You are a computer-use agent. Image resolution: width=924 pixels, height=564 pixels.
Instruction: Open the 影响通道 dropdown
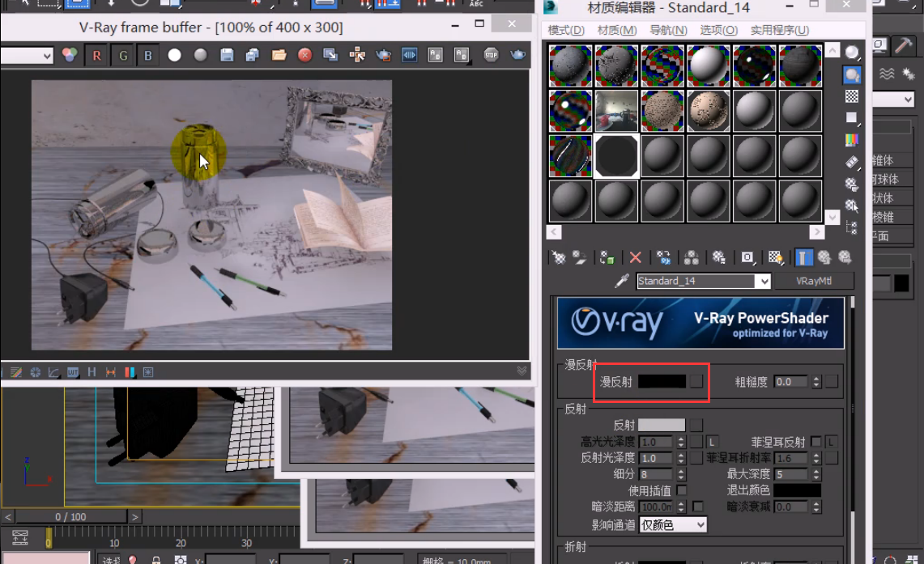(x=673, y=525)
